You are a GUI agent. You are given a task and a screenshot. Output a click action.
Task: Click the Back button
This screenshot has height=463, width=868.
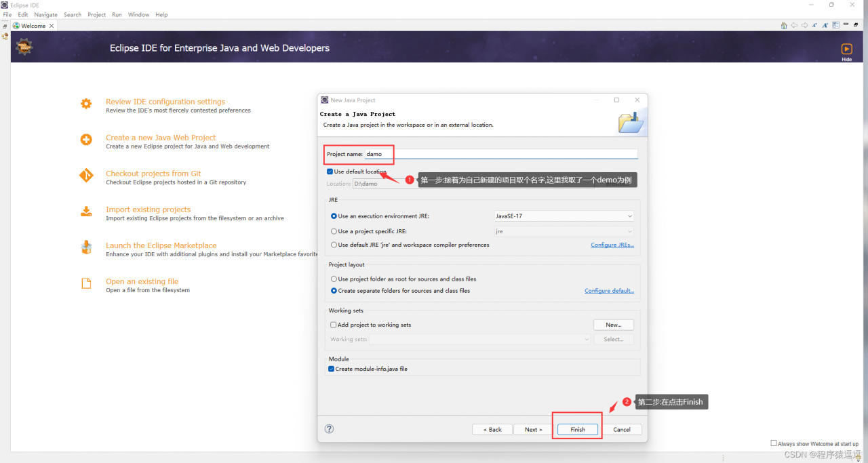pyautogui.click(x=492, y=429)
